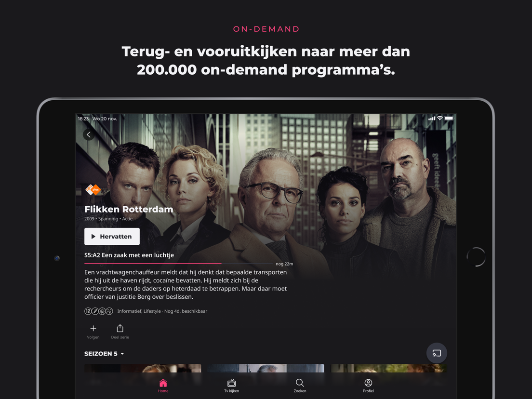Open the first episode thumbnail
Screen dimensions: 532x399
coord(143,368)
